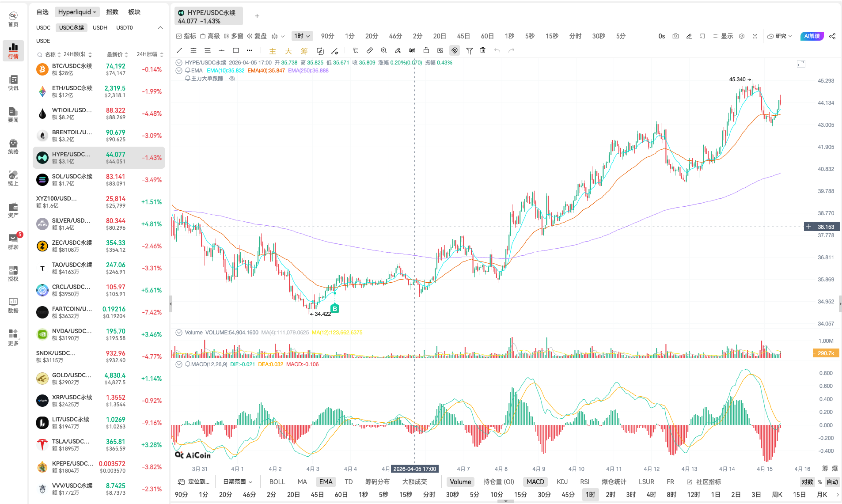Open the 1时 timeframe dropdown
Screen dimensions: 842x504
coord(302,36)
